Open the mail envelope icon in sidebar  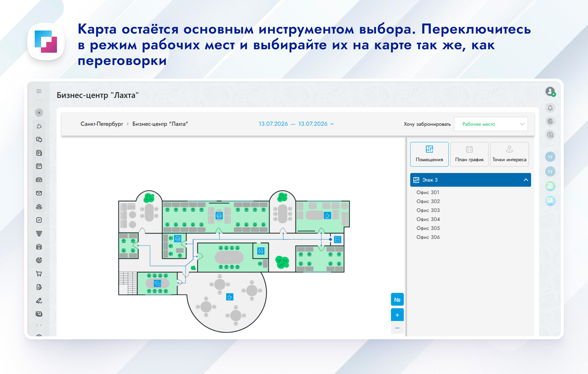point(39,193)
